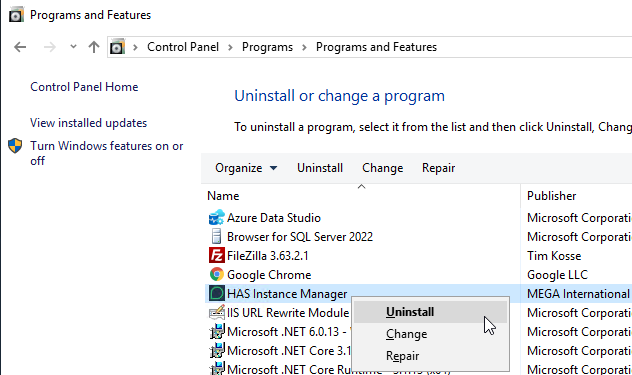632x375 pixels.
Task: Sort by the Publisher column header
Action: pos(551,196)
